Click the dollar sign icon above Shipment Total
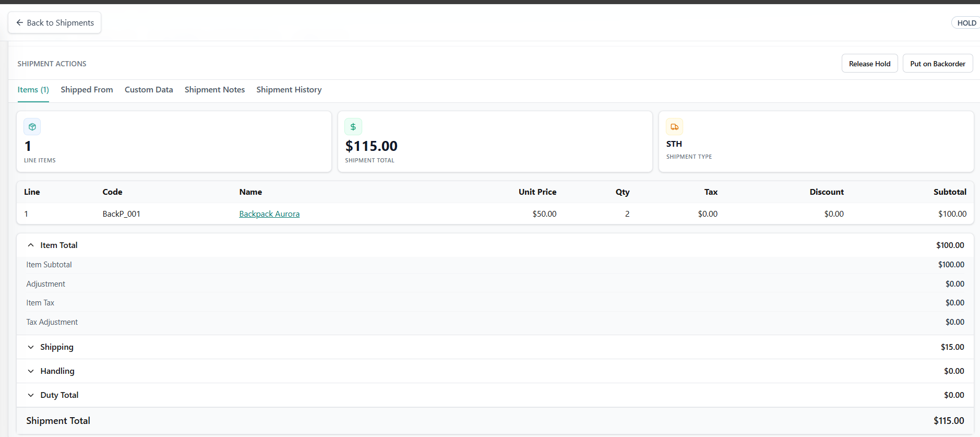The width and height of the screenshot is (980, 437). tap(353, 127)
